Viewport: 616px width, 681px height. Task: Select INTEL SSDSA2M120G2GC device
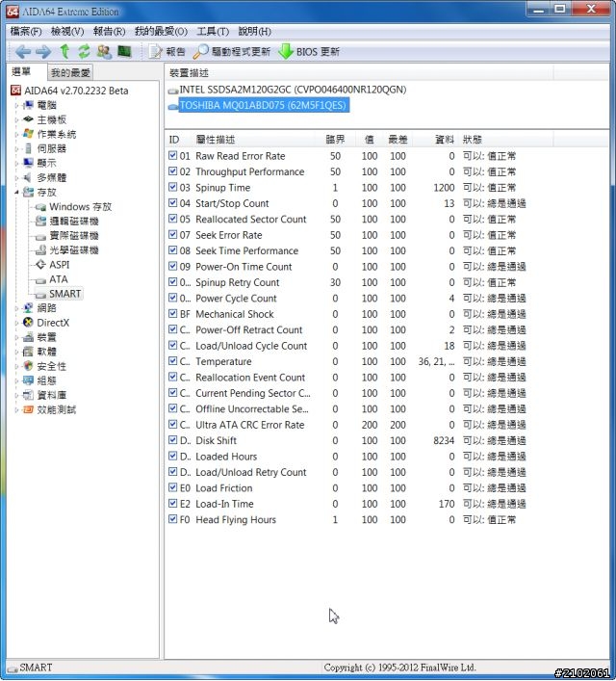(x=287, y=90)
